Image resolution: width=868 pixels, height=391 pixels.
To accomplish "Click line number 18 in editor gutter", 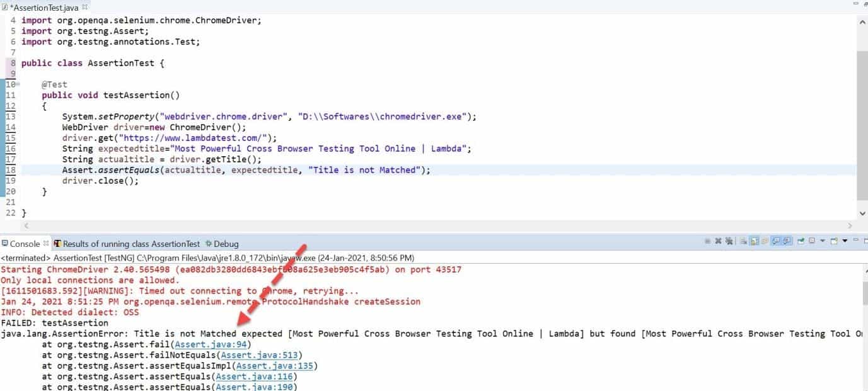I will coord(11,170).
